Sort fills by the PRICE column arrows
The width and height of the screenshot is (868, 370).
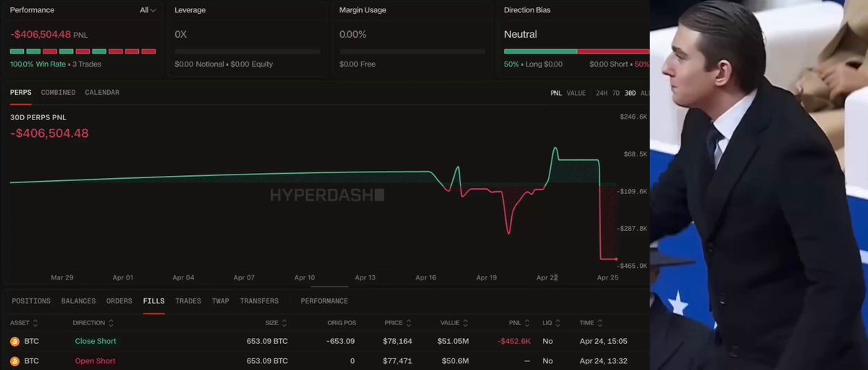(409, 323)
